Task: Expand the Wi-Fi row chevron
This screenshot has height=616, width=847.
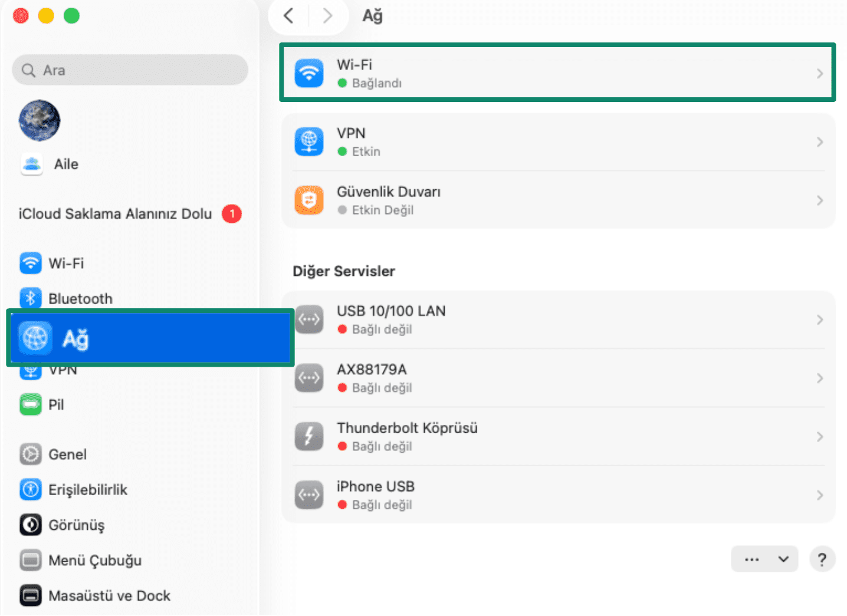Action: click(820, 73)
